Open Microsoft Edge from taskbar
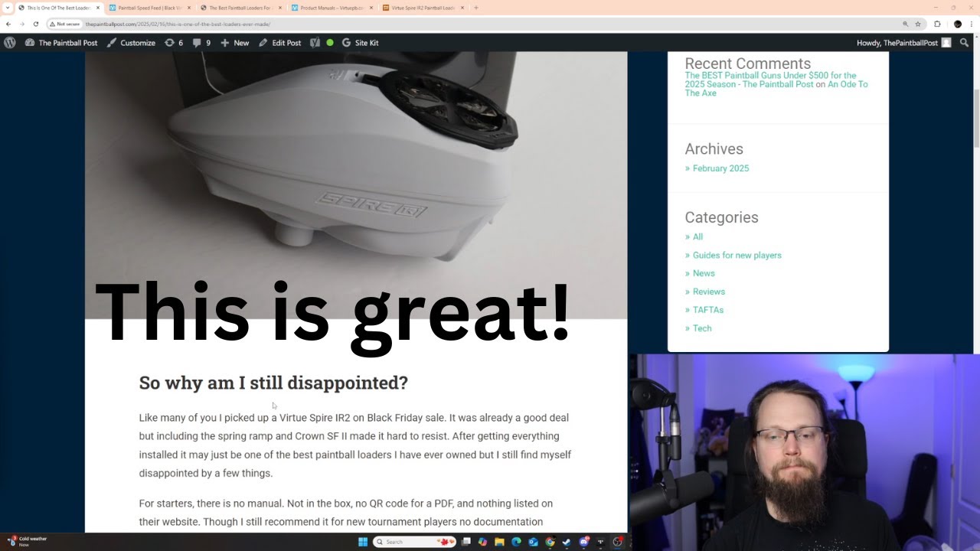This screenshot has height=551, width=980. point(516,542)
